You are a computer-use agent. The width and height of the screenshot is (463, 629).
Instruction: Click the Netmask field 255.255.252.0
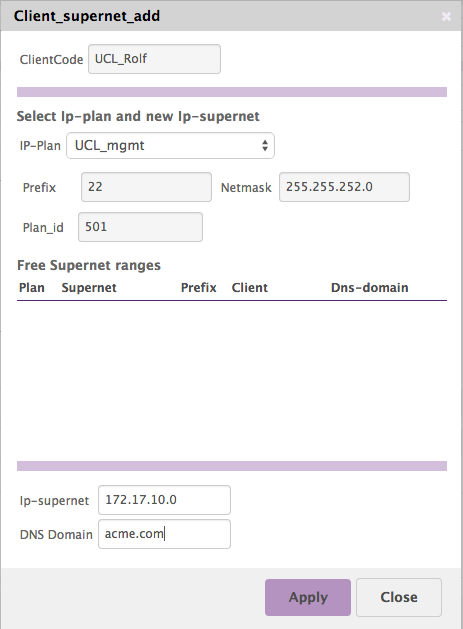tap(344, 187)
